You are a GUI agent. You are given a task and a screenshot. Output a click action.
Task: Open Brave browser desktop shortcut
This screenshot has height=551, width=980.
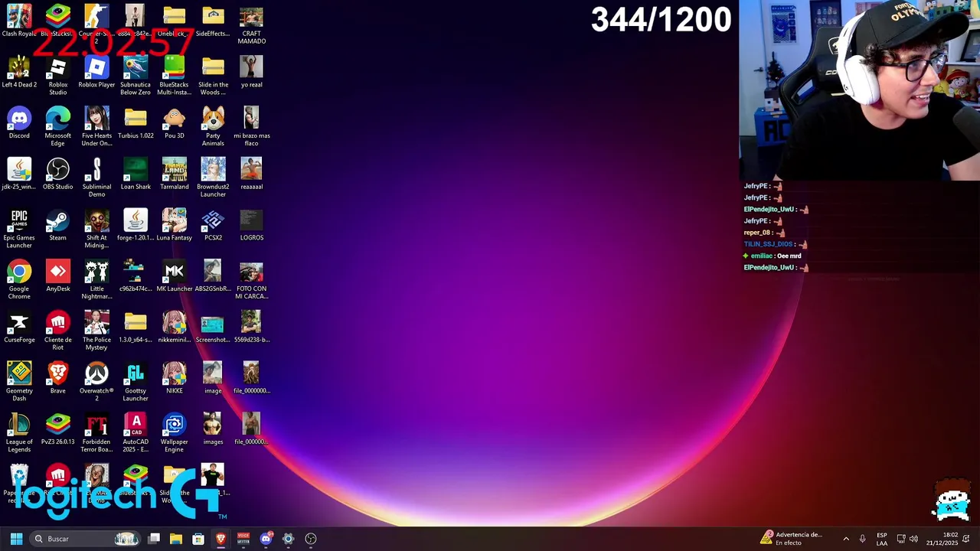[58, 378]
